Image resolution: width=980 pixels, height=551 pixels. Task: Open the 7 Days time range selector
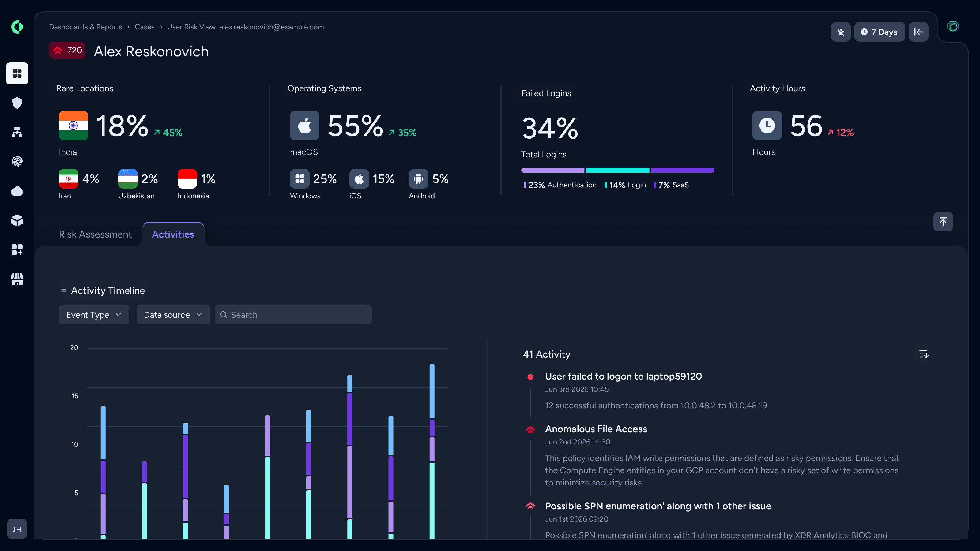point(880,32)
